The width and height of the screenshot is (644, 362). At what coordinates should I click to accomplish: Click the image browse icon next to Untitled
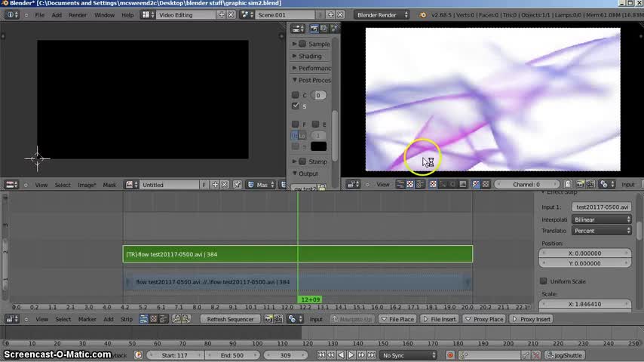click(x=131, y=185)
